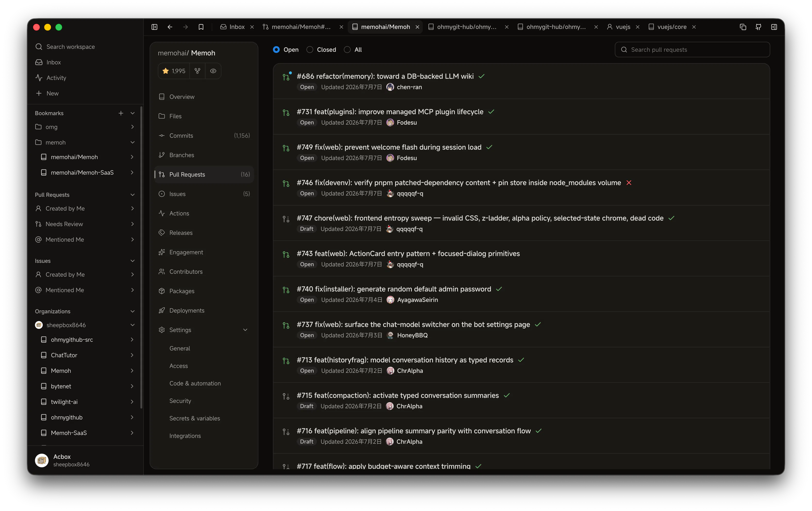Image resolution: width=812 pixels, height=511 pixels.
Task: Click the passing checkmark on #731
Action: (491, 112)
